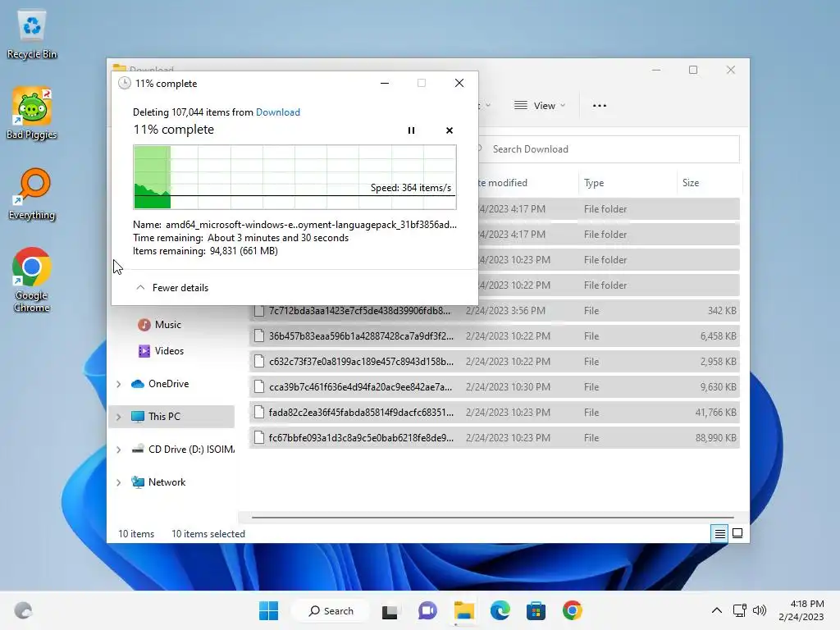Pause the file deletion operation
The image size is (840, 630).
tap(411, 130)
